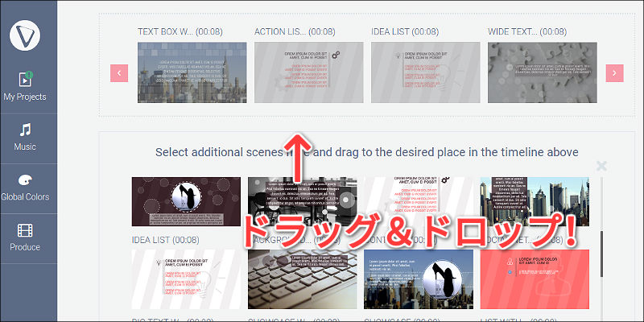This screenshot has width=644, height=322.
Task: Pick the city skyline text scene thumbnail
Action: [535, 202]
